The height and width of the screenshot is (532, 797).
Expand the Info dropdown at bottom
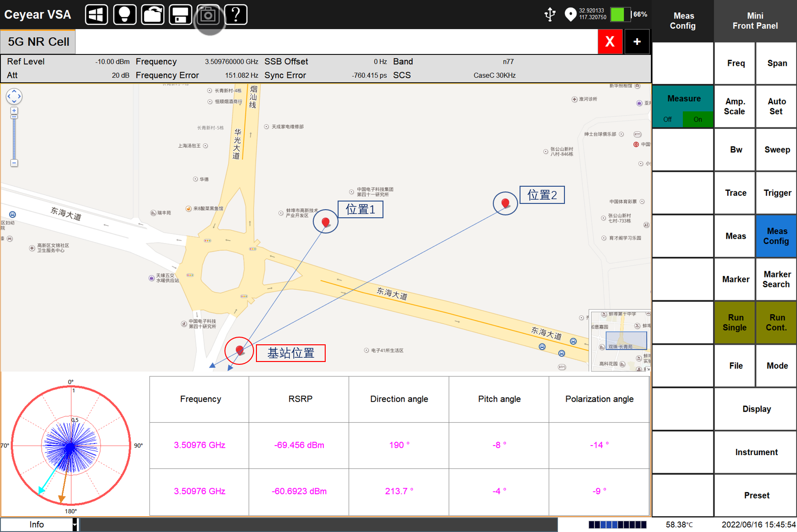click(74, 524)
